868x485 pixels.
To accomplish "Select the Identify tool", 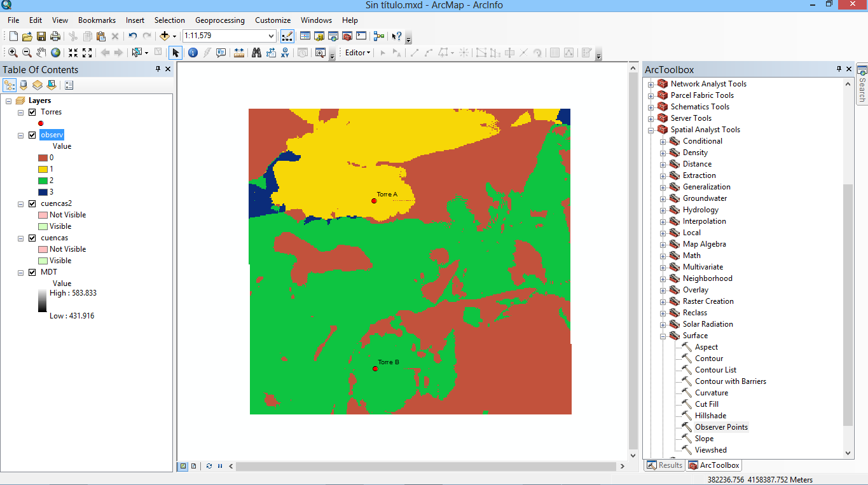I will (193, 53).
